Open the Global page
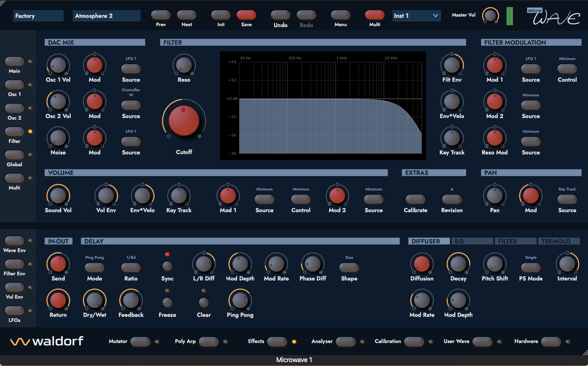This screenshot has width=588, height=366. click(x=14, y=155)
